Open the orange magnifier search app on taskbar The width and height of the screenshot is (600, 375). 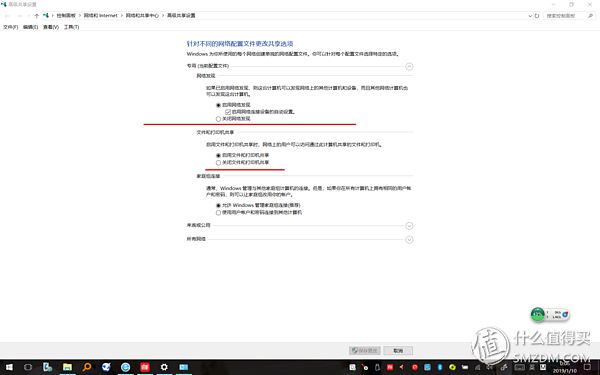point(87,367)
